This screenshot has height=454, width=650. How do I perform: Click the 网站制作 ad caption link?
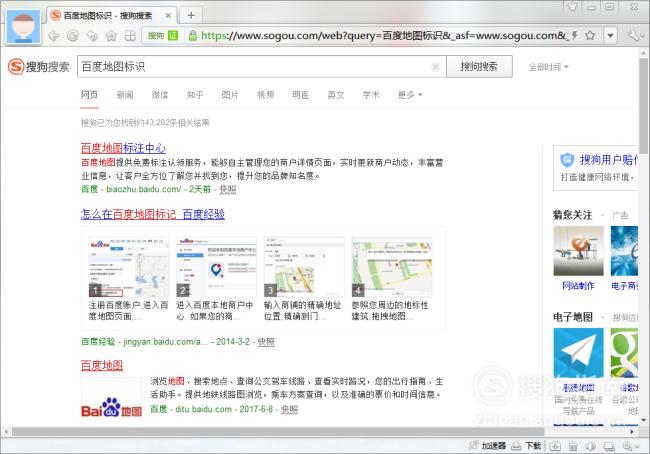coord(578,286)
